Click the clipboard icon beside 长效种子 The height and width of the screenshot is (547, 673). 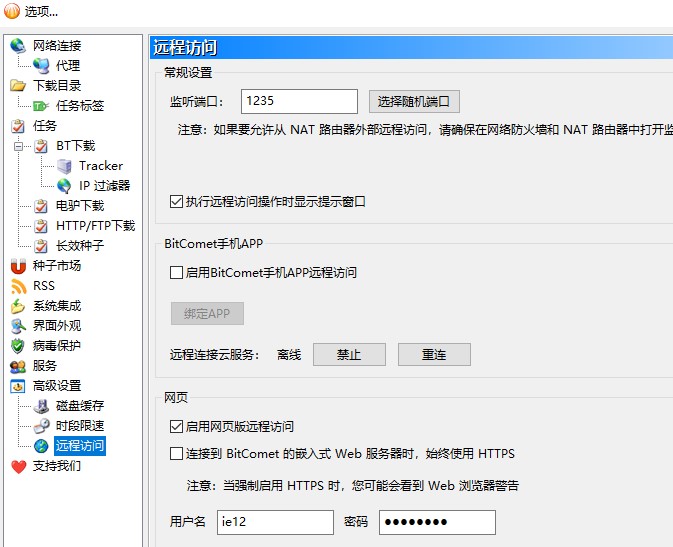tap(41, 246)
